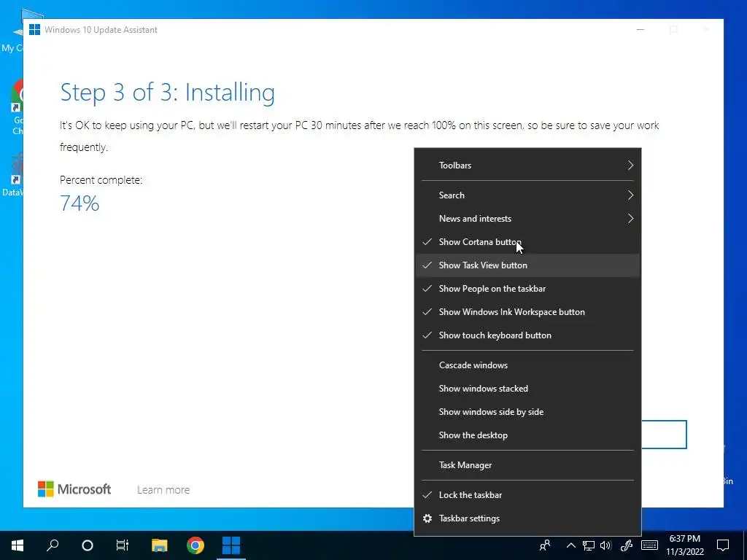Launch Cortana circle icon on taskbar

[88, 545]
